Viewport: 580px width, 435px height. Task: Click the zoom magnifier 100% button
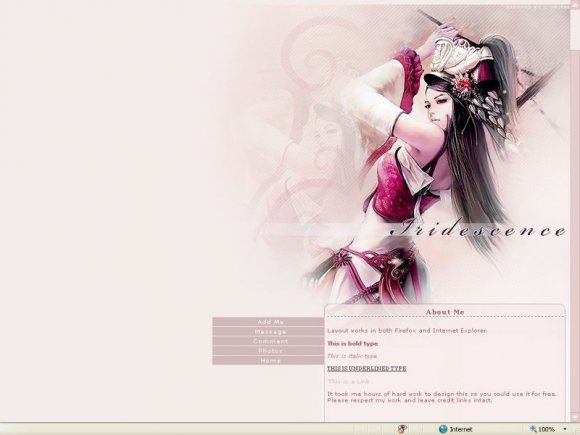542,429
